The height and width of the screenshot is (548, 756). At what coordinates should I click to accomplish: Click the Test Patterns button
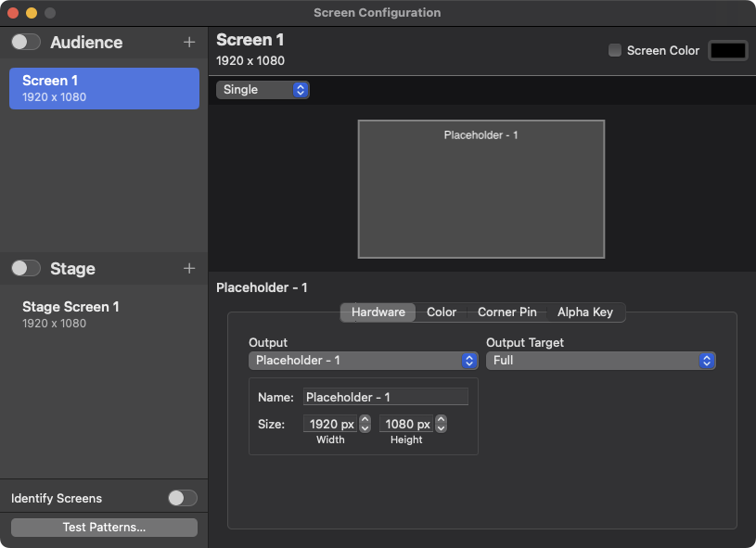pos(104,528)
